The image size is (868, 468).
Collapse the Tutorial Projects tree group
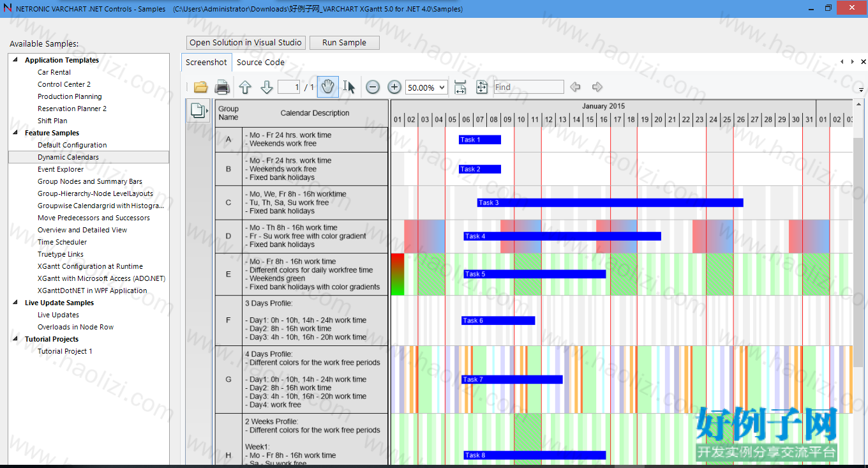click(x=15, y=339)
